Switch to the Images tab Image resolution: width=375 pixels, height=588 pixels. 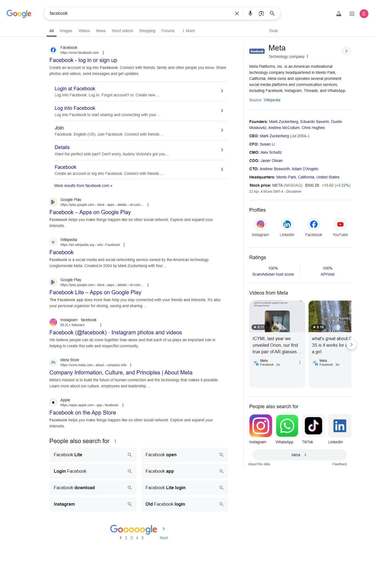(x=66, y=31)
